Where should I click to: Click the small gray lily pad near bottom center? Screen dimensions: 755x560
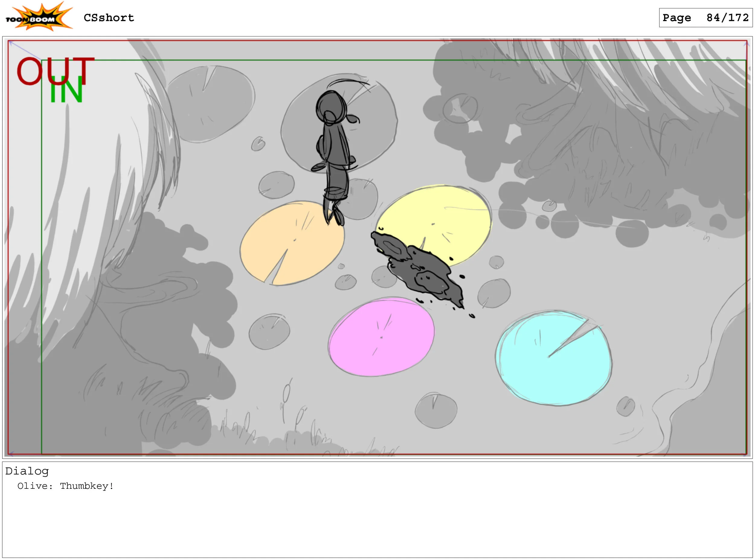tap(436, 410)
